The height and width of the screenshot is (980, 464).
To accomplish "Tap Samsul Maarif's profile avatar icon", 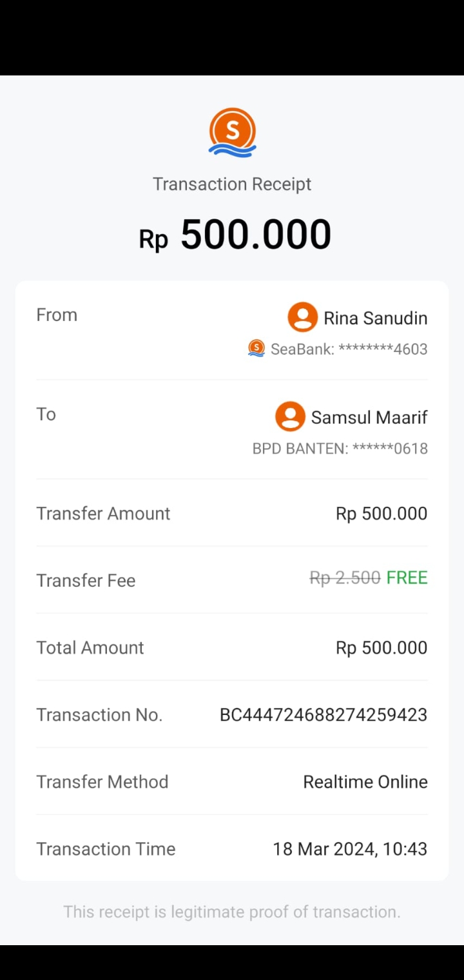I will pos(290,416).
